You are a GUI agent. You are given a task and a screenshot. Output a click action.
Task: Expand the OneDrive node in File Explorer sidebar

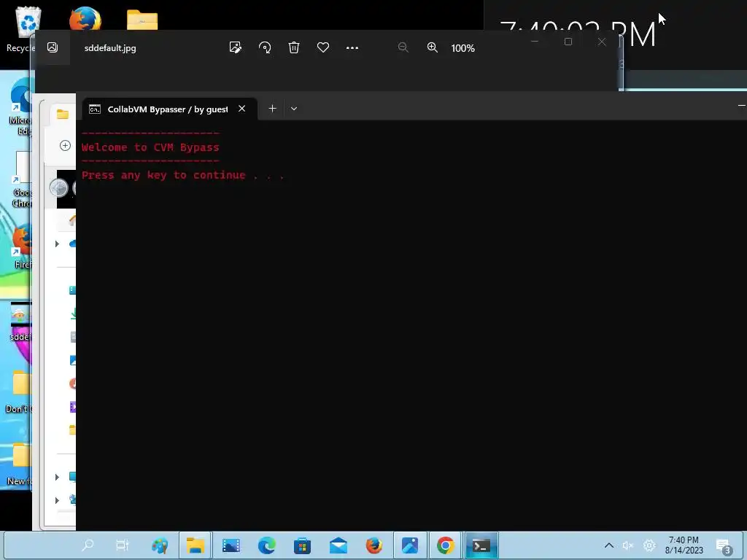coord(57,244)
